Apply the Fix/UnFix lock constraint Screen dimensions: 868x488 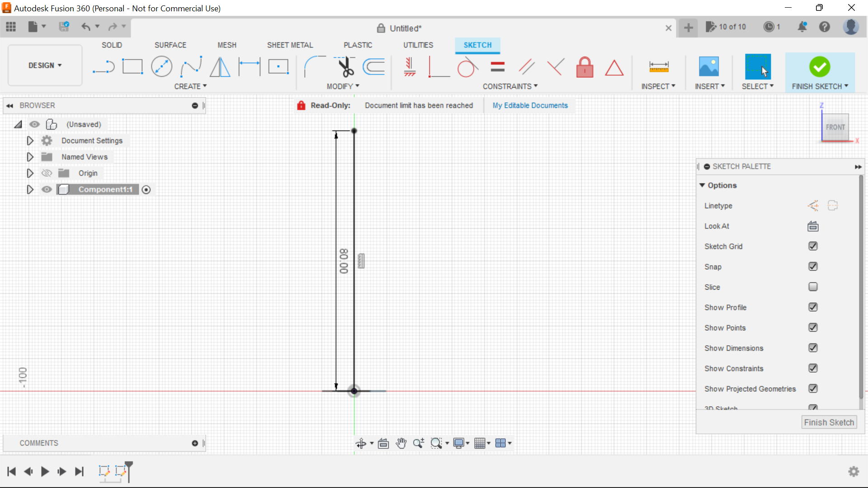click(585, 67)
